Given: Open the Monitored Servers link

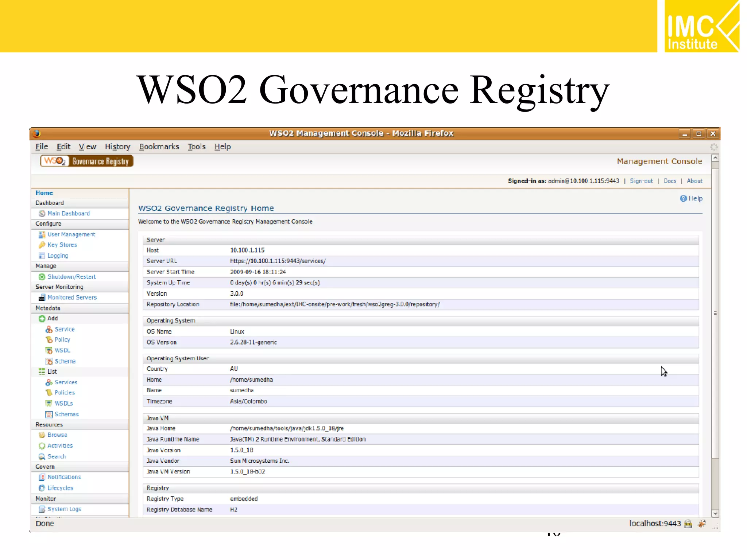Looking at the screenshot, I should pos(72,297).
